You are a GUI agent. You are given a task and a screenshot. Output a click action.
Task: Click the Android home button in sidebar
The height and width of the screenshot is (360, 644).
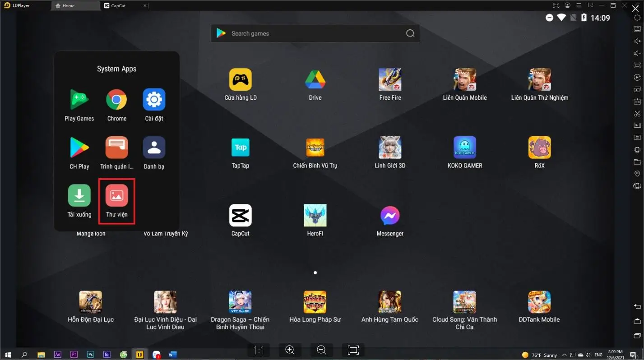point(637,321)
